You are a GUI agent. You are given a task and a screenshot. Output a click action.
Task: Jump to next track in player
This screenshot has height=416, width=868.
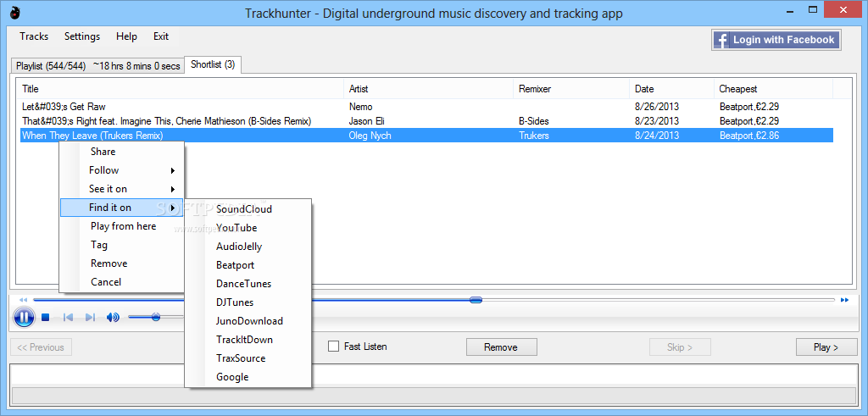pos(90,318)
